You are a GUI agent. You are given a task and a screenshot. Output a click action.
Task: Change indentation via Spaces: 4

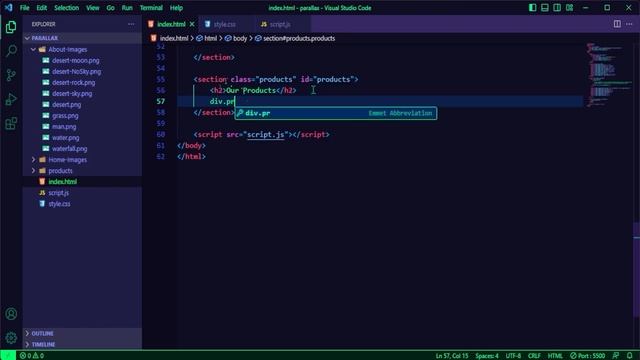487,356
